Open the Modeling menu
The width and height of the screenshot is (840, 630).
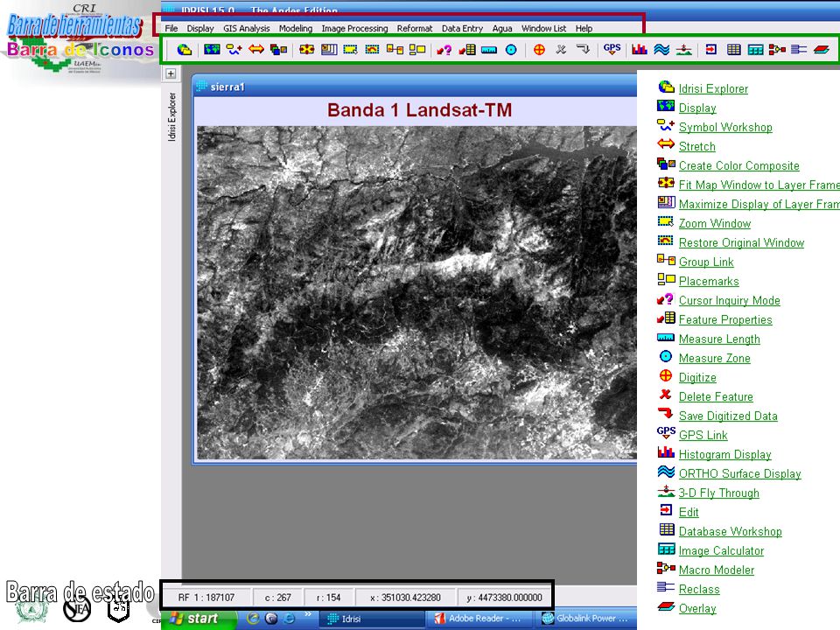point(296,28)
